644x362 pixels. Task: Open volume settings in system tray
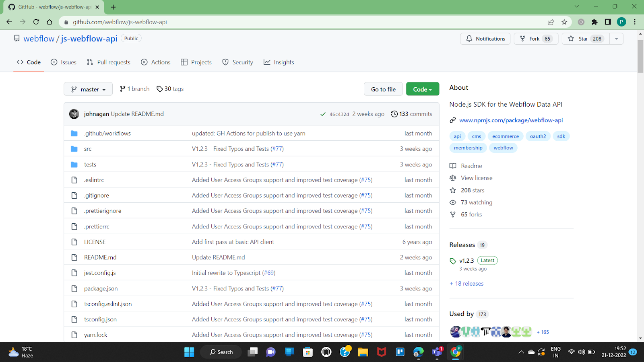pos(581,352)
